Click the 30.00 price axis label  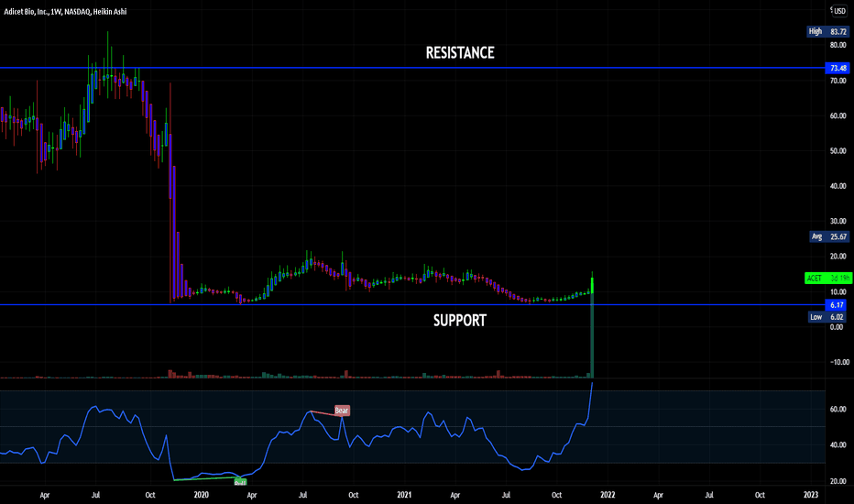point(838,221)
